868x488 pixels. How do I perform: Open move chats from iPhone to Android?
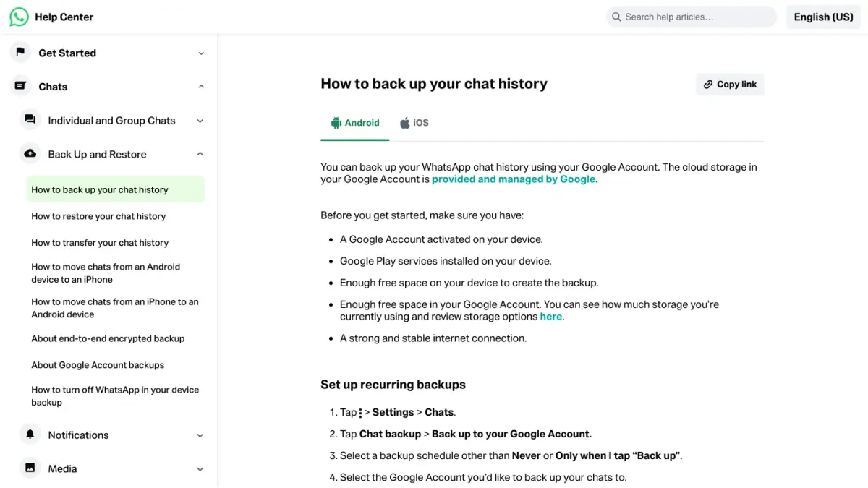[x=115, y=308]
